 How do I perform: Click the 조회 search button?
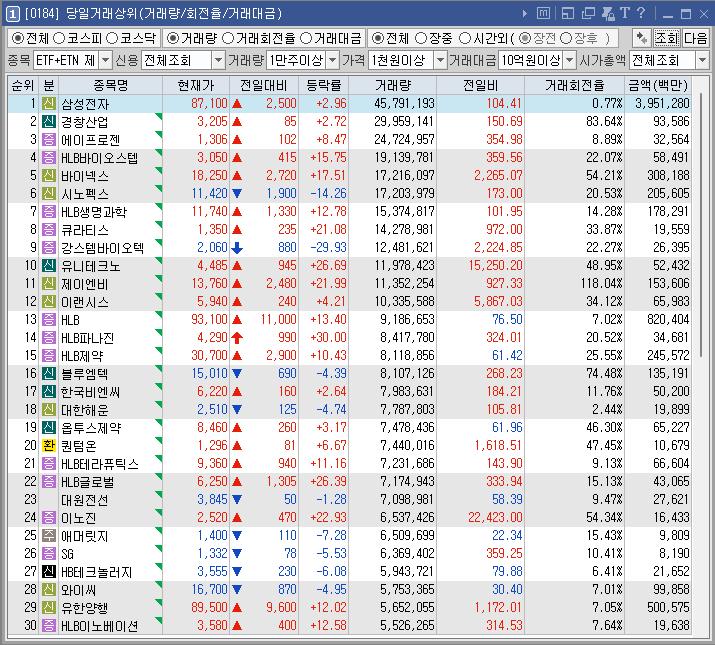coord(667,38)
